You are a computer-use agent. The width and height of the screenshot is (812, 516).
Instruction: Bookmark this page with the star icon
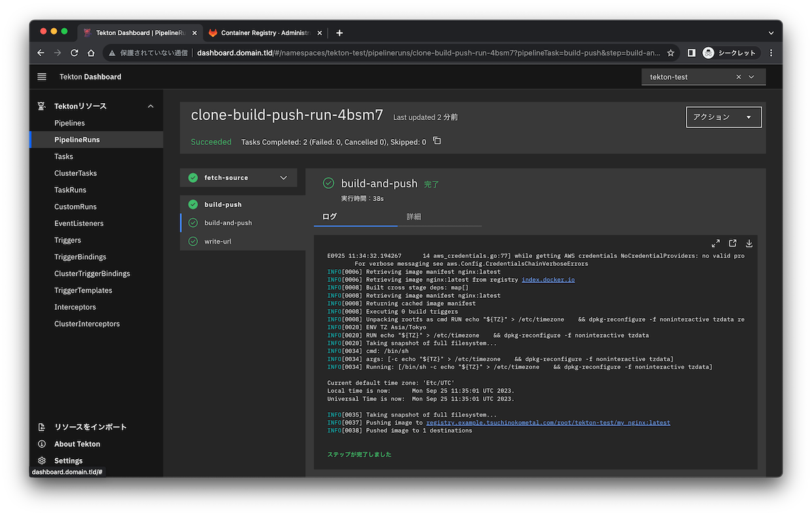(670, 53)
